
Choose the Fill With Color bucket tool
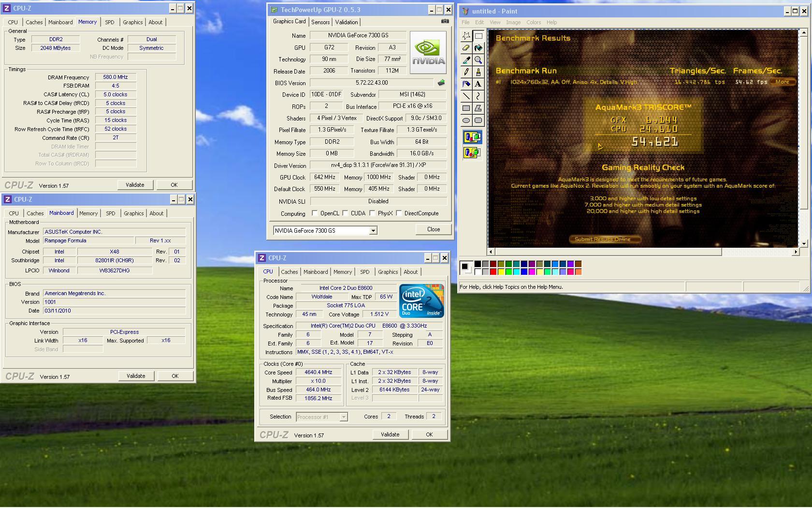pos(478,48)
